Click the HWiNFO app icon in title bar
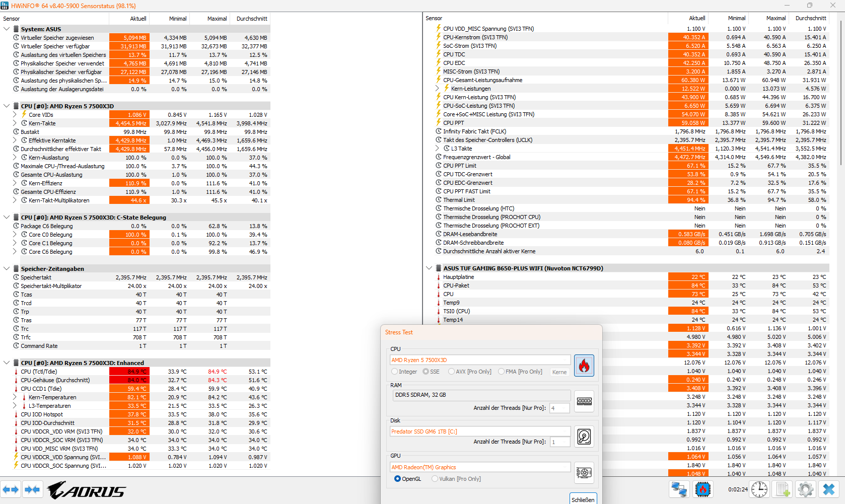Viewport: 845px width, 504px height. (x=5, y=6)
